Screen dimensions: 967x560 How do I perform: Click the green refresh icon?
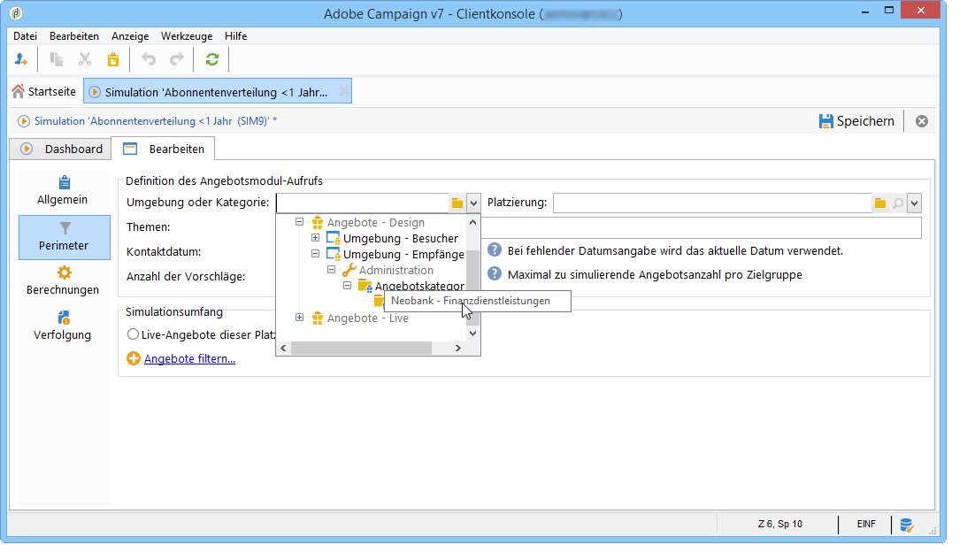(212, 59)
